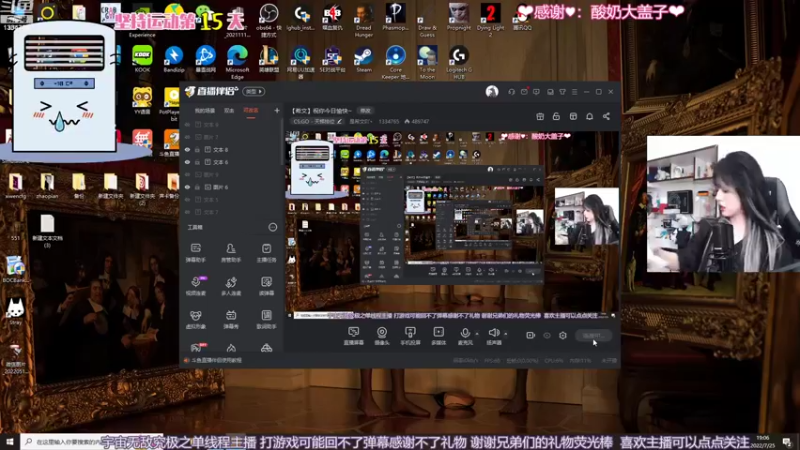This screenshot has width=800, height=450.
Task: Toggle visibility eye of layer 文本6
Action: coord(187,162)
